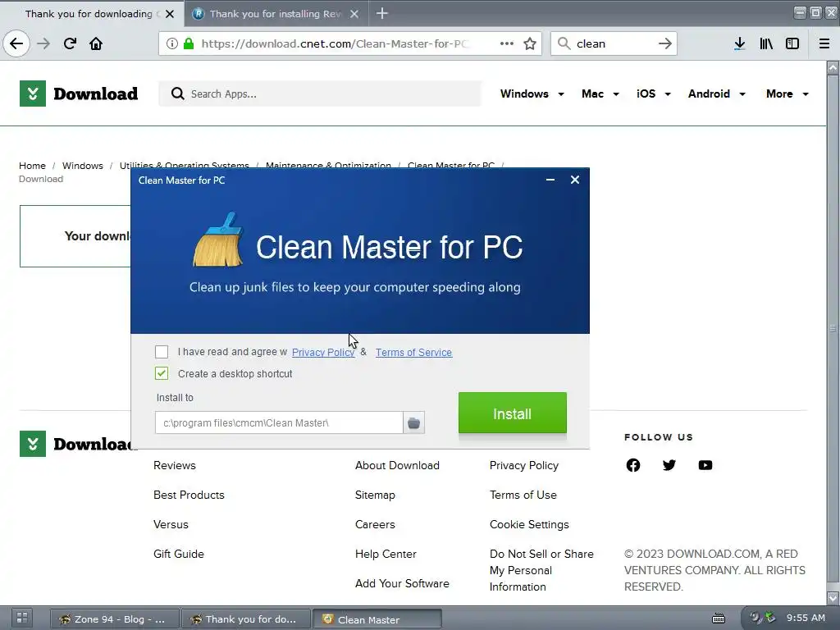This screenshot has height=630, width=840.
Task: Open Terms of Use footer link
Action: [523, 495]
